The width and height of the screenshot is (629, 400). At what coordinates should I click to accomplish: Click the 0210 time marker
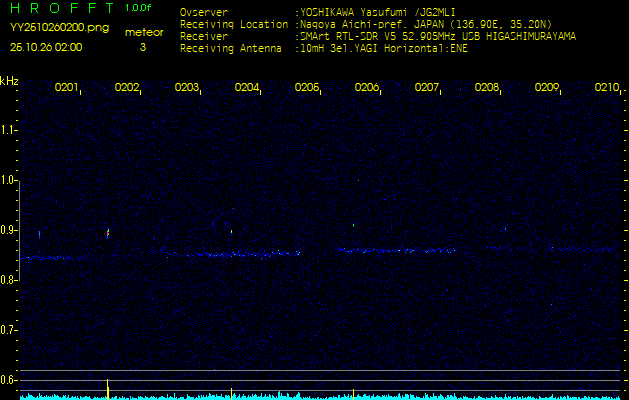(607, 88)
